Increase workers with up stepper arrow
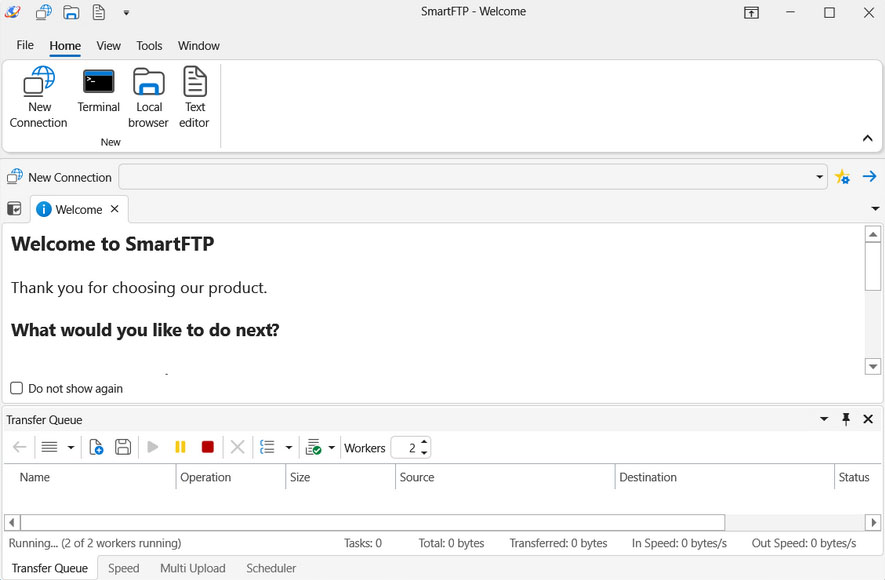This screenshot has width=885, height=580. (424, 442)
